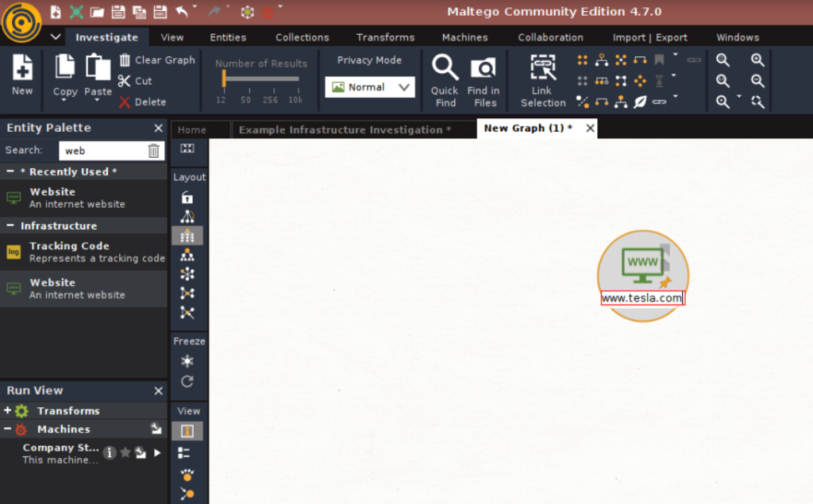This screenshot has height=504, width=813.
Task: Click the red machine icon in title bar
Action: pyautogui.click(x=268, y=12)
